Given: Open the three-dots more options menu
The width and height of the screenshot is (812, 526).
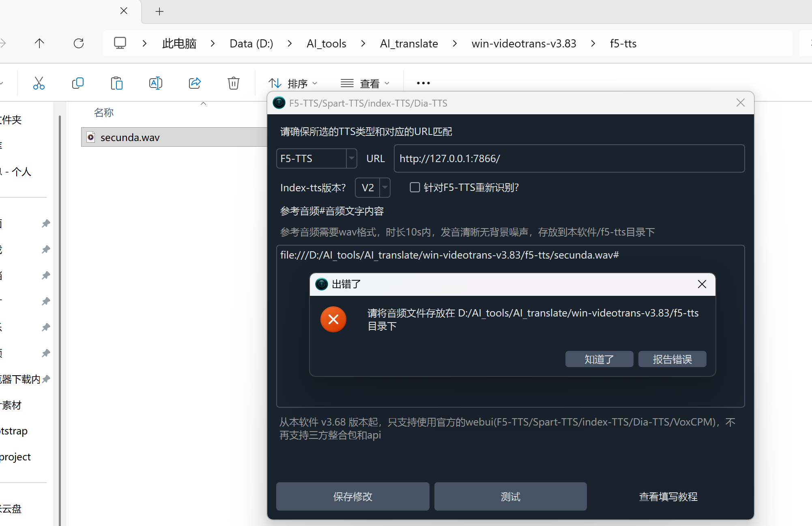Looking at the screenshot, I should coord(423,83).
